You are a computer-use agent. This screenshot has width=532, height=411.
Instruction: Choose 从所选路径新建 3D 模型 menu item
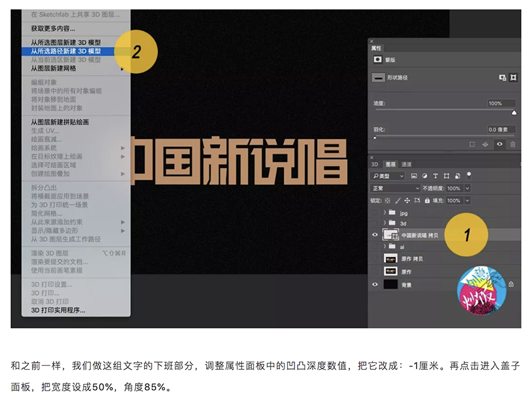pos(76,51)
